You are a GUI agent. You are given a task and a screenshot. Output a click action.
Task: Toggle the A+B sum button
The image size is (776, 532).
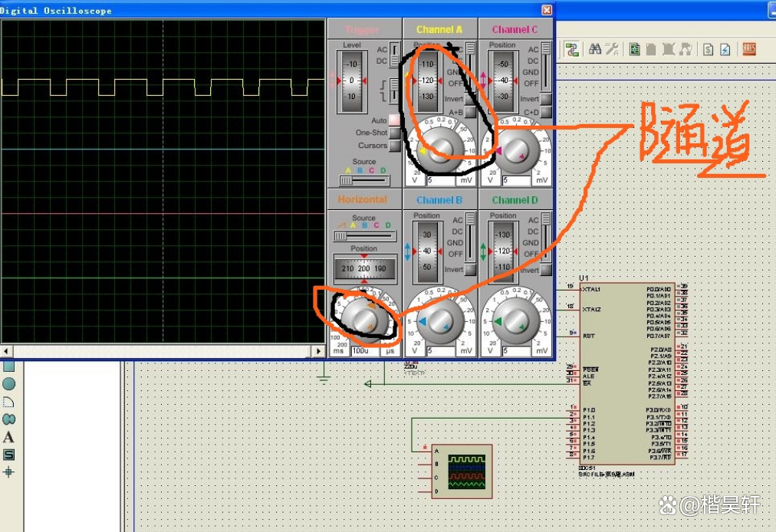470,113
